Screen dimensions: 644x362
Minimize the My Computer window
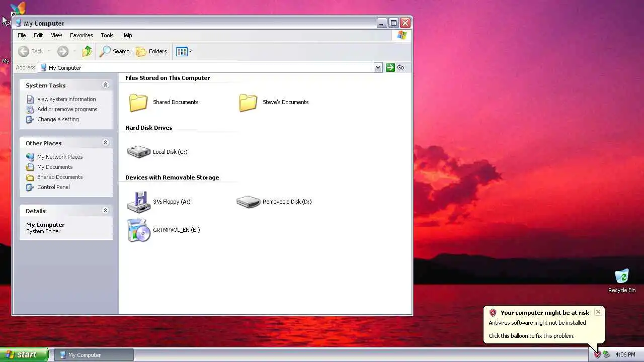pos(382,23)
